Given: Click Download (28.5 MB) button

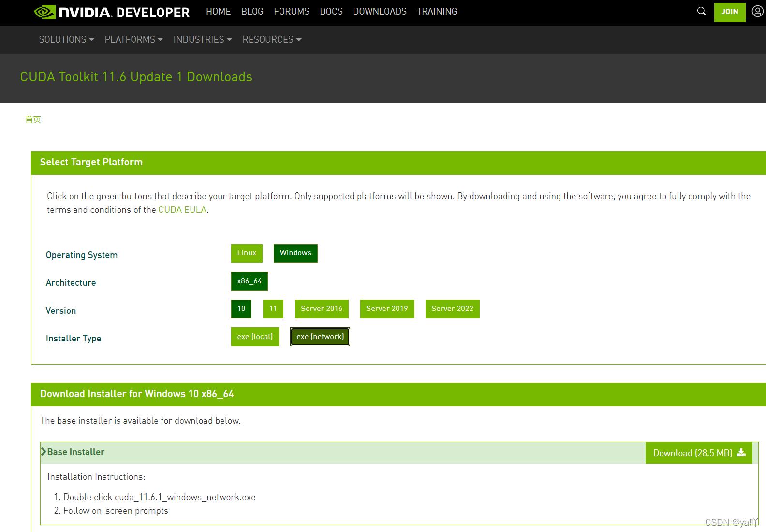Looking at the screenshot, I should pyautogui.click(x=699, y=453).
